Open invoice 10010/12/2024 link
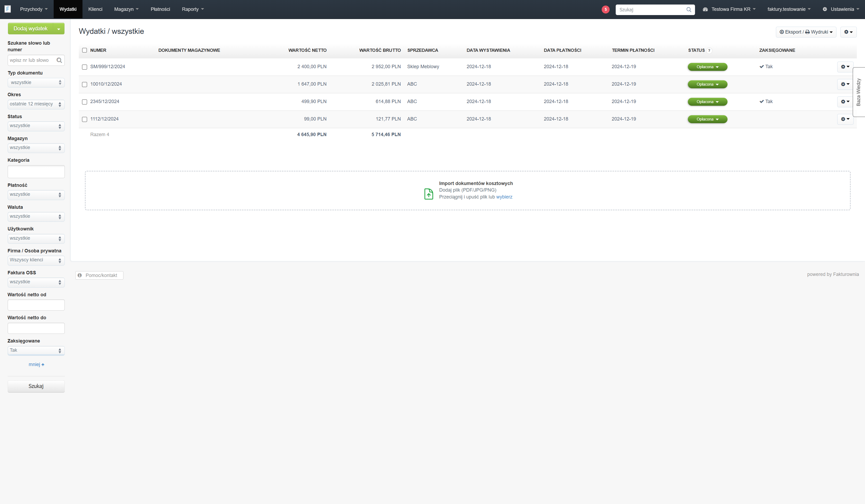The width and height of the screenshot is (865, 504). pos(106,84)
